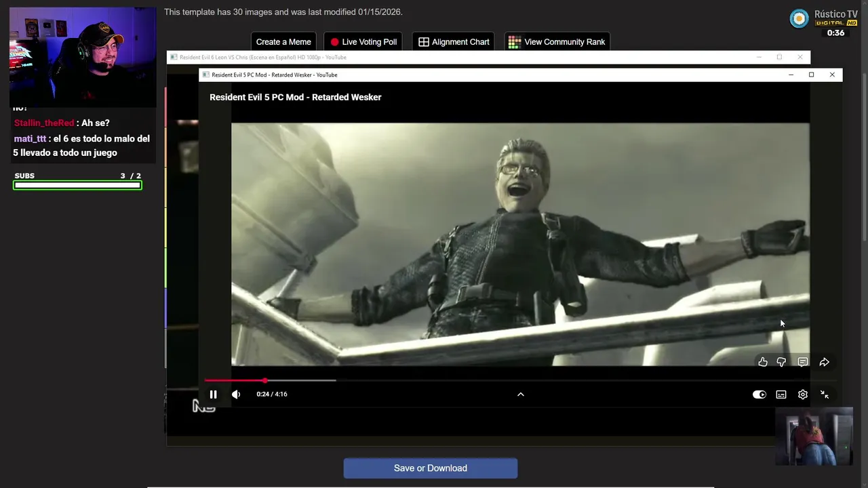Pause the YouTube video

coord(213,394)
